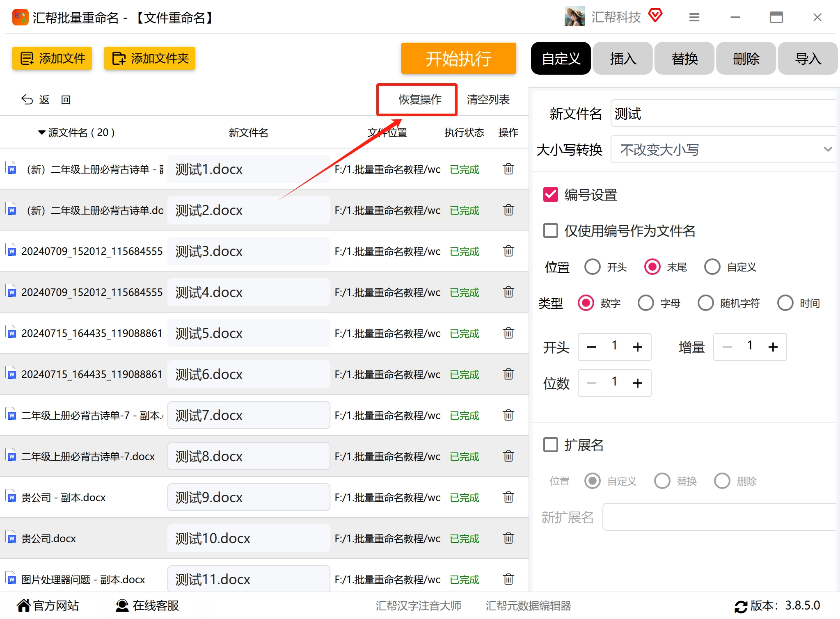This screenshot has width=840, height=619.
Task: Uncheck the 编号设置 checkbox
Action: point(550,195)
